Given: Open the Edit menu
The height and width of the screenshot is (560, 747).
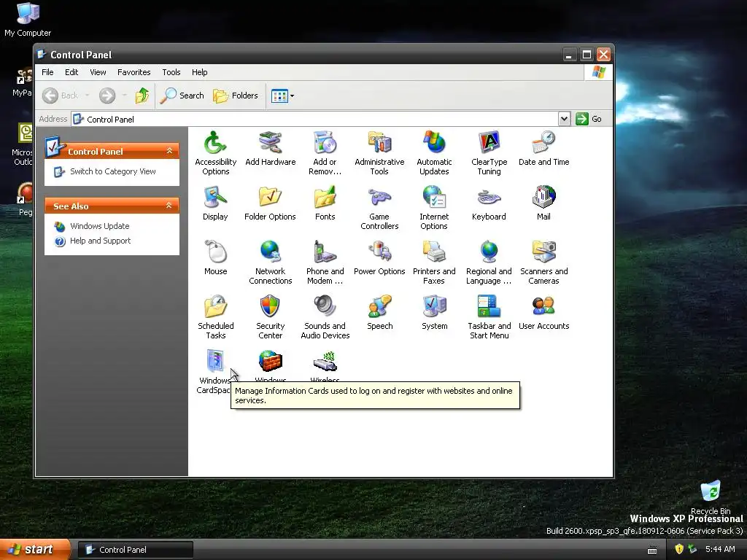Looking at the screenshot, I should pos(71,72).
